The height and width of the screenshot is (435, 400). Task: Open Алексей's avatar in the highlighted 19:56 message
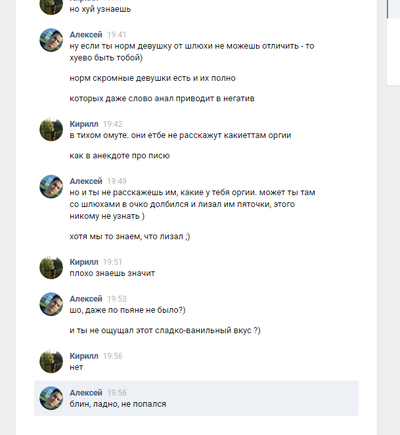[x=51, y=398]
